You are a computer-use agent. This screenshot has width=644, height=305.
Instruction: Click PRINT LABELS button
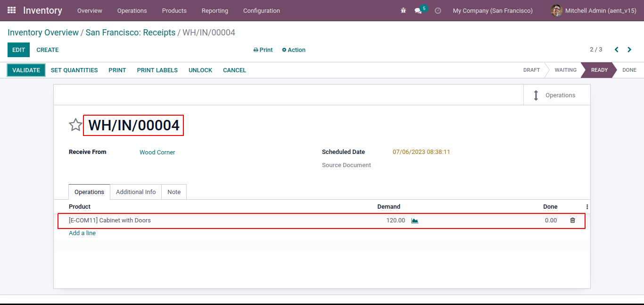coord(157,70)
